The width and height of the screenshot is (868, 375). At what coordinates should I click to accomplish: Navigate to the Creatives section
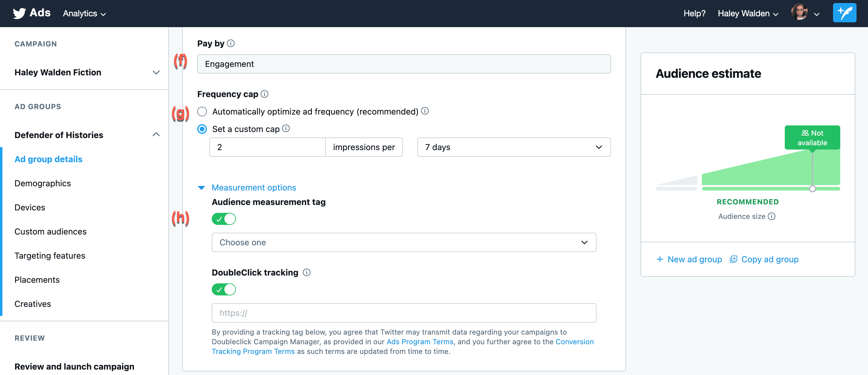(33, 304)
